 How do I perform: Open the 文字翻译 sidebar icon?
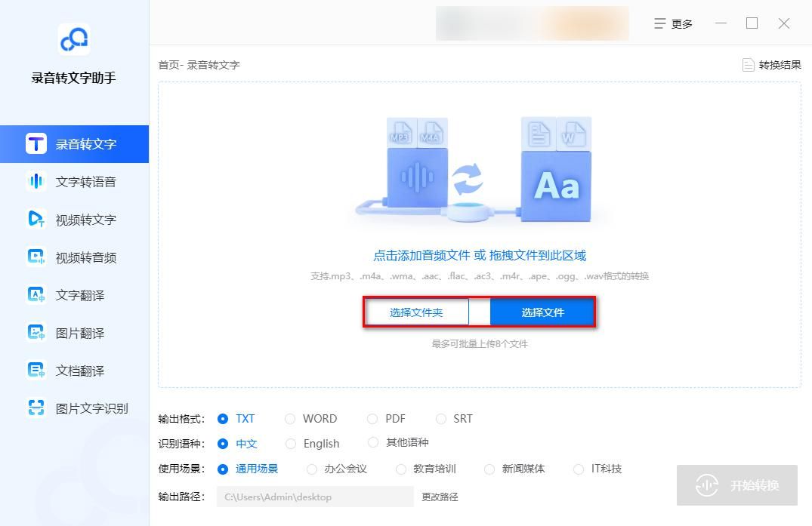[36, 295]
